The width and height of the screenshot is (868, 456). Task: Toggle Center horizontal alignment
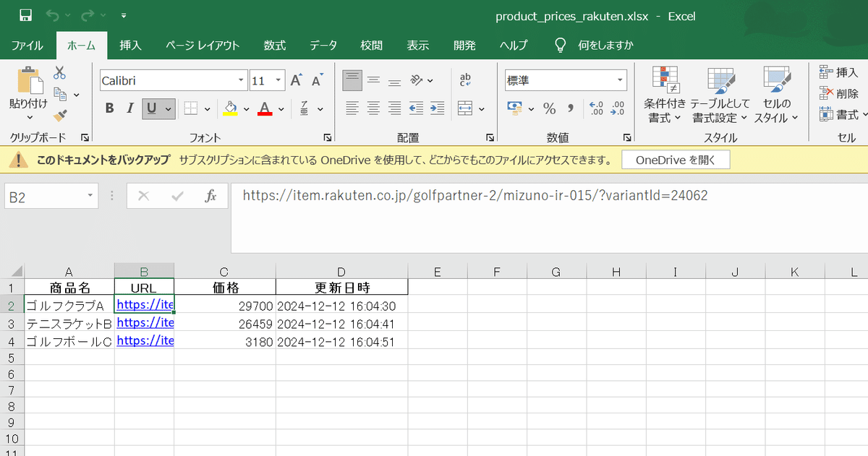(373, 108)
